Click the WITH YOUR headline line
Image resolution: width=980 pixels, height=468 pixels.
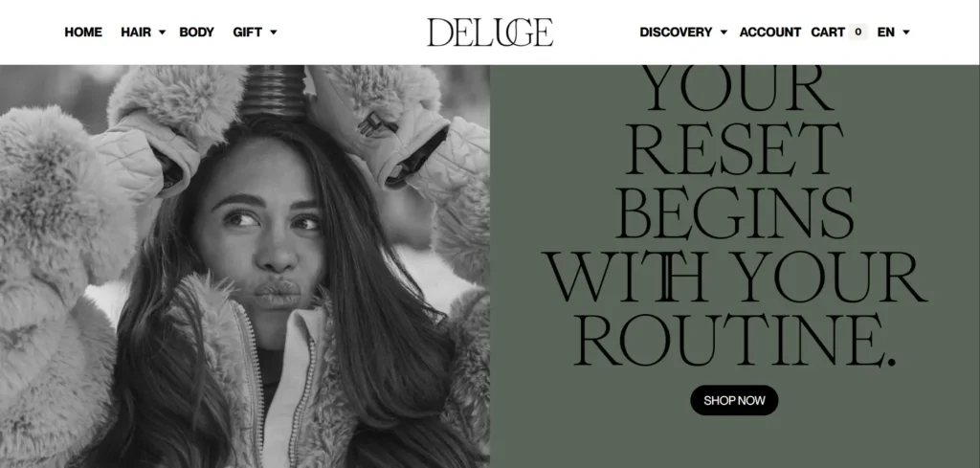pos(734,277)
